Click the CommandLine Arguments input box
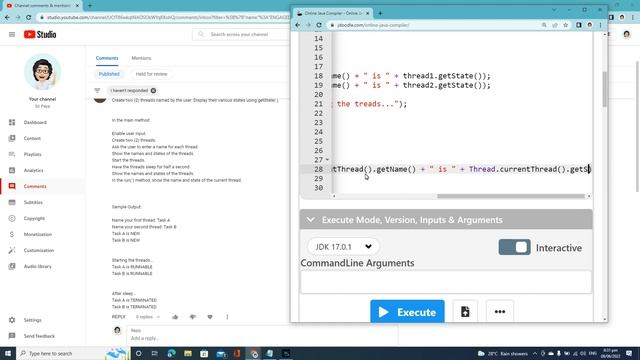 point(446,281)
